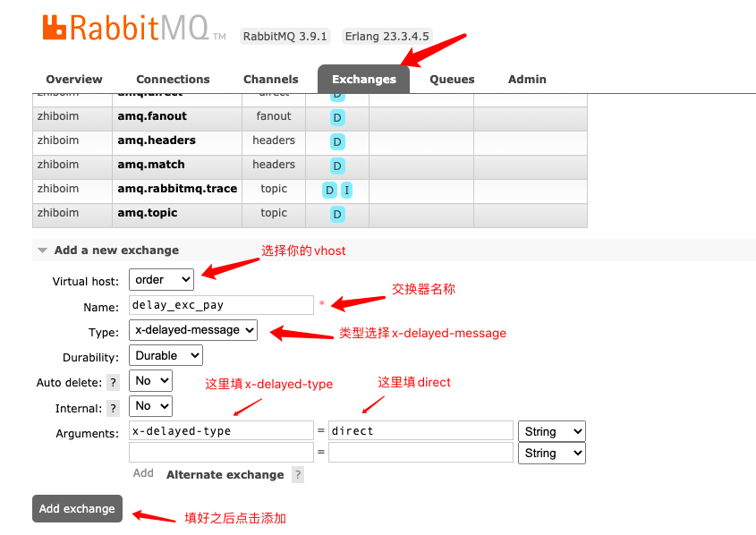The image size is (756, 535).
Task: Go to the Channels tab
Action: tap(271, 79)
